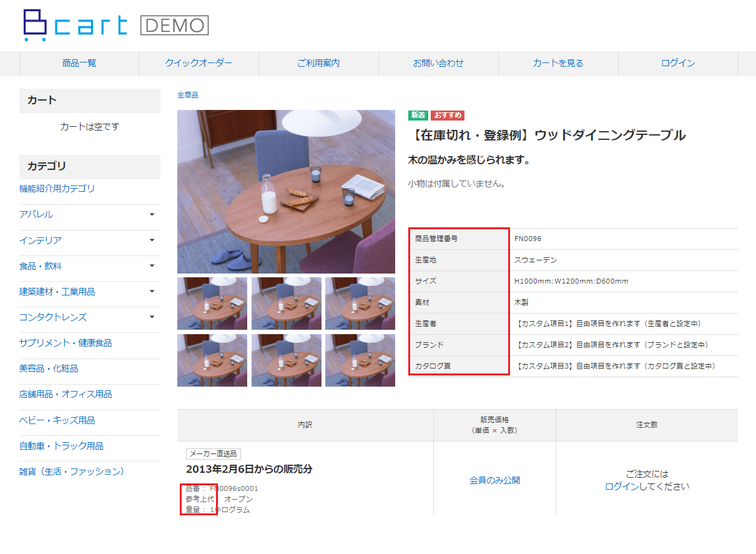Click the ブランド label cell
The width and height of the screenshot is (756, 554).
(459, 345)
